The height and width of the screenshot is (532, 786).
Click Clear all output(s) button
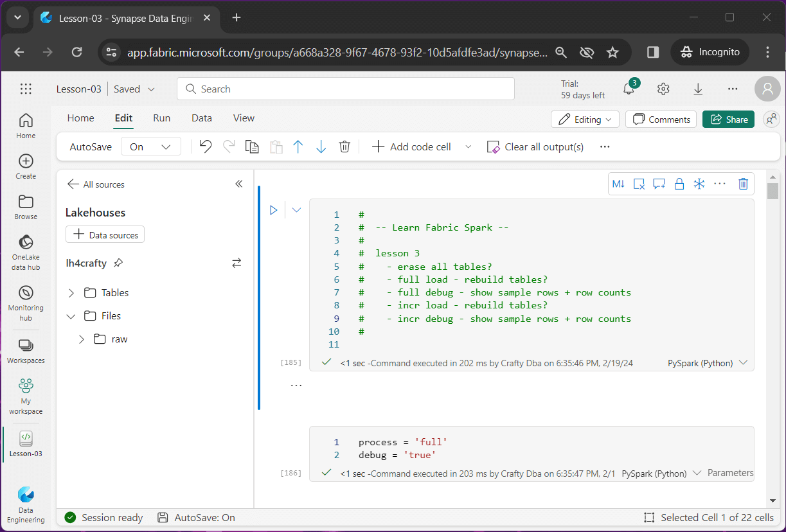(x=535, y=146)
